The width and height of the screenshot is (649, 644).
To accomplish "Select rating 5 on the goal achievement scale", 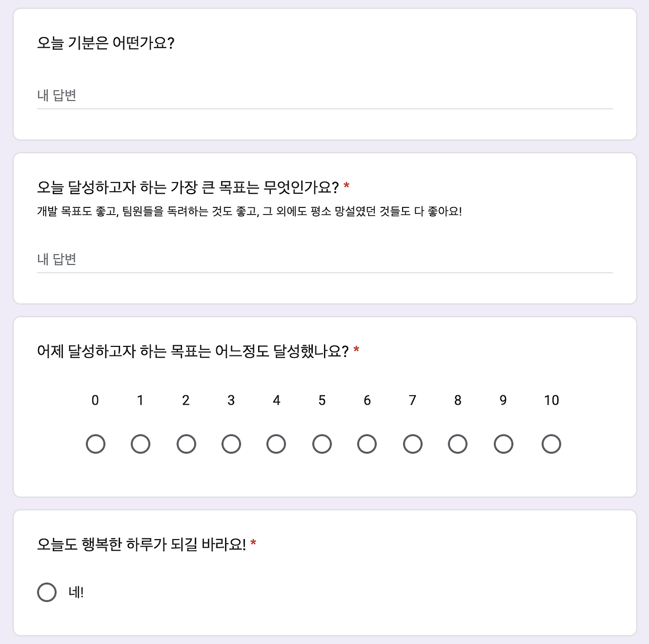I will pos(321,443).
